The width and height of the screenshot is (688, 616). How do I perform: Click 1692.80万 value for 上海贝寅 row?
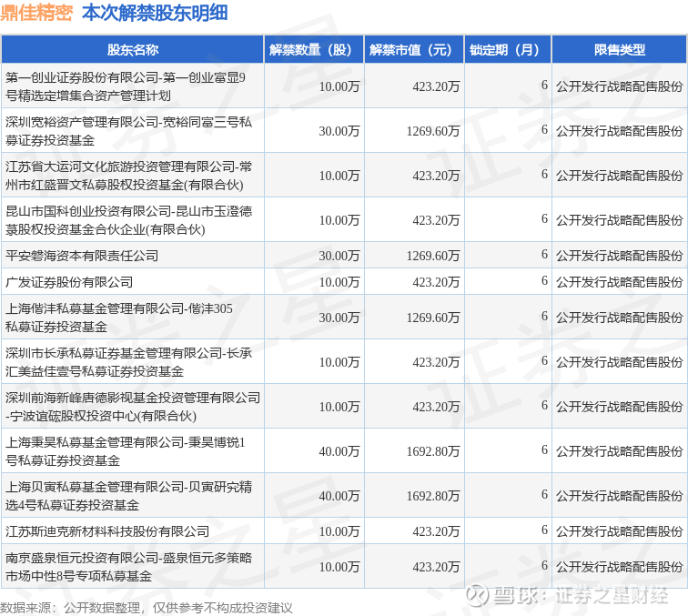433,496
